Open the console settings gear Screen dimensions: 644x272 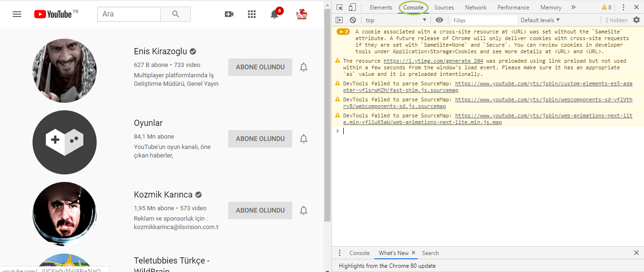[x=636, y=20]
